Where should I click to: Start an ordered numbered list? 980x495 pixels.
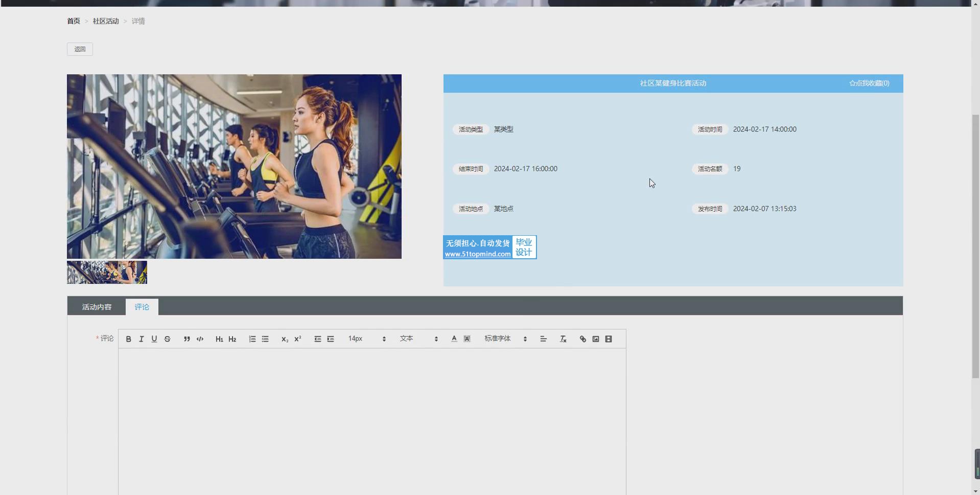coord(252,339)
